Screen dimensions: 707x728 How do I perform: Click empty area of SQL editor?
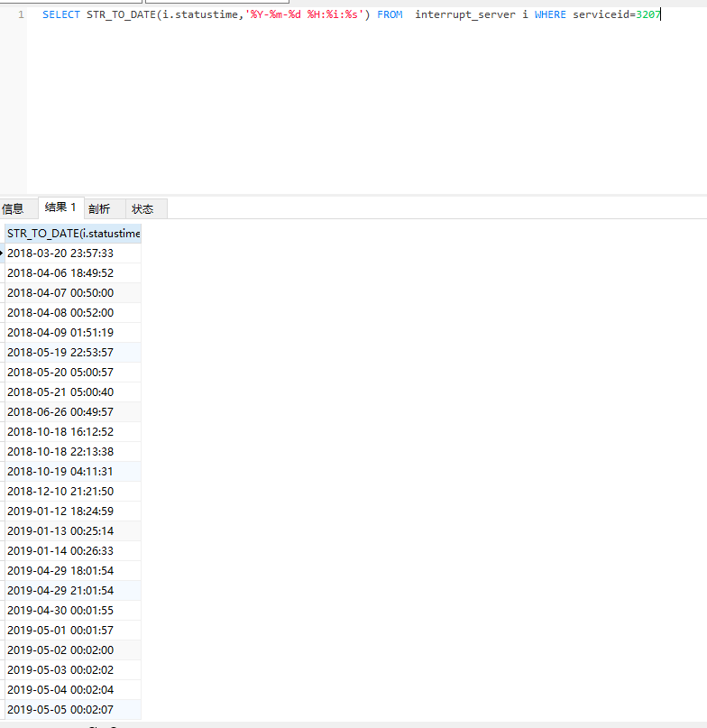[361, 108]
